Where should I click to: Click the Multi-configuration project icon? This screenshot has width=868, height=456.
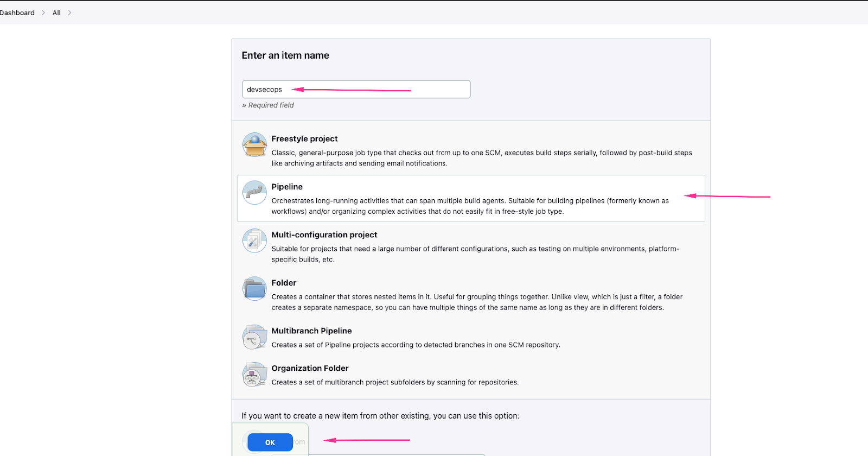point(254,241)
